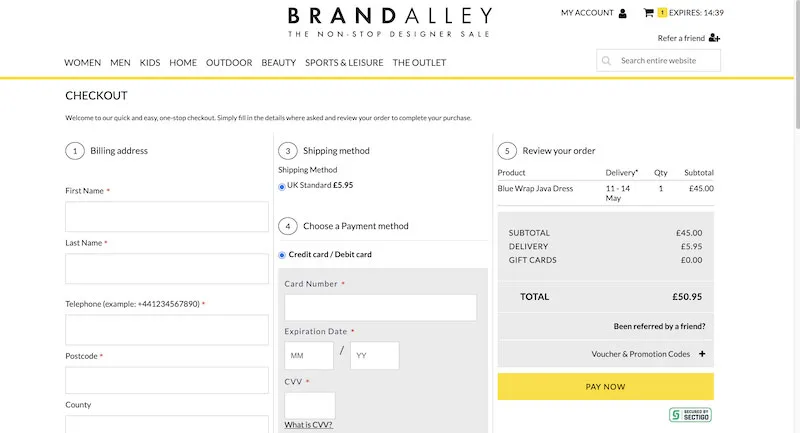Click the PAY NOW button
Viewport: 800px width, 433px height.
(x=606, y=387)
